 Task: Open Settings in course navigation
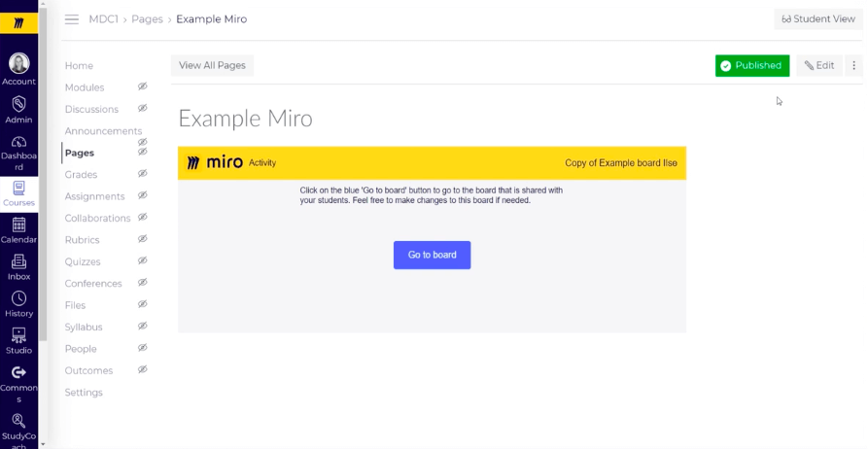coord(84,392)
